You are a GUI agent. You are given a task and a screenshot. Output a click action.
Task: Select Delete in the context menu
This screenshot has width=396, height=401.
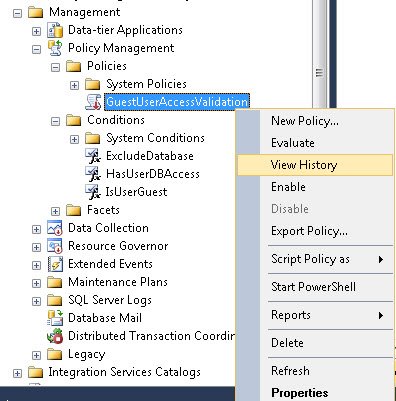315,343
